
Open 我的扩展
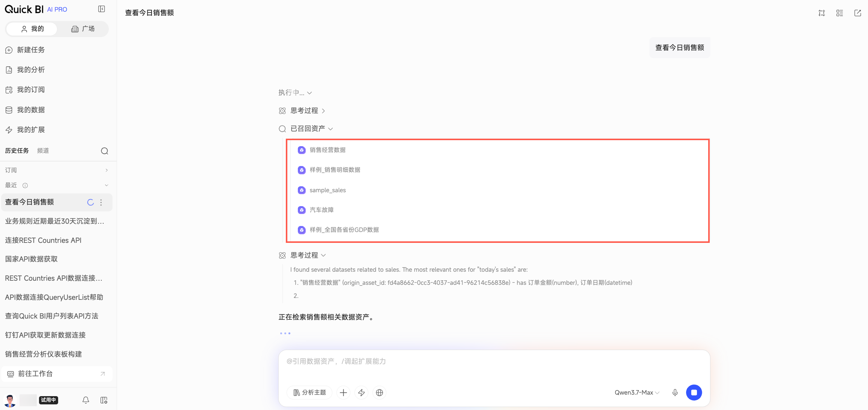[25, 130]
